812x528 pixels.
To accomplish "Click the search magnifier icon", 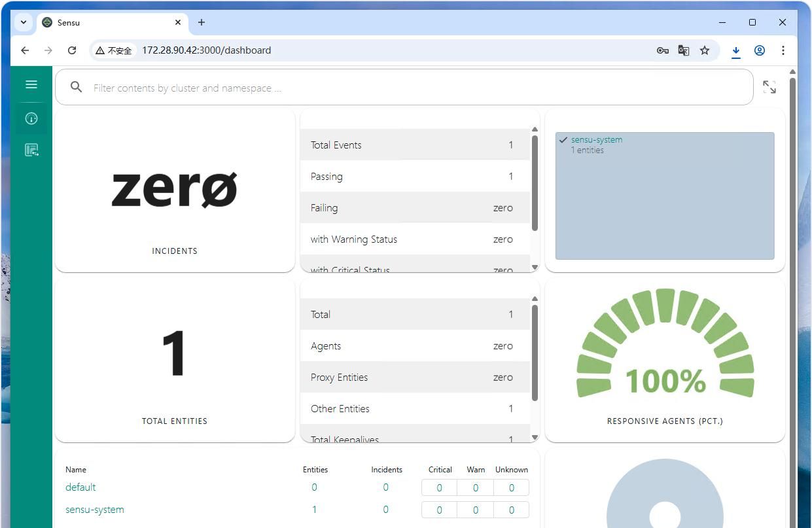I will click(x=76, y=87).
